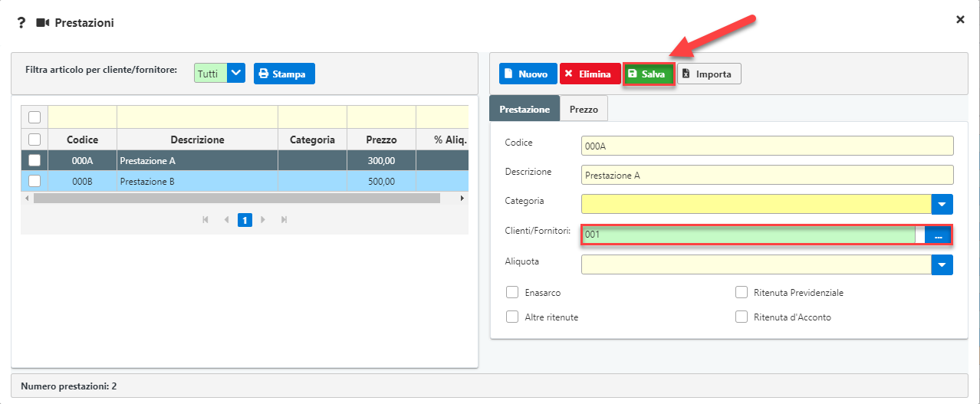Save with the Salva button
Screen dimensions: 980x404
click(648, 74)
